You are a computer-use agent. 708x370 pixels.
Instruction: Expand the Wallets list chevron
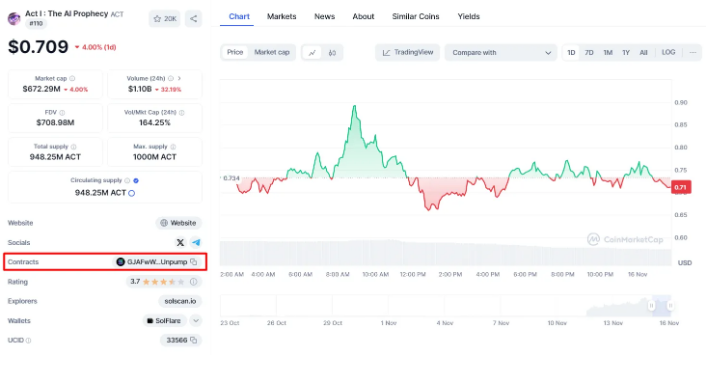click(x=196, y=321)
